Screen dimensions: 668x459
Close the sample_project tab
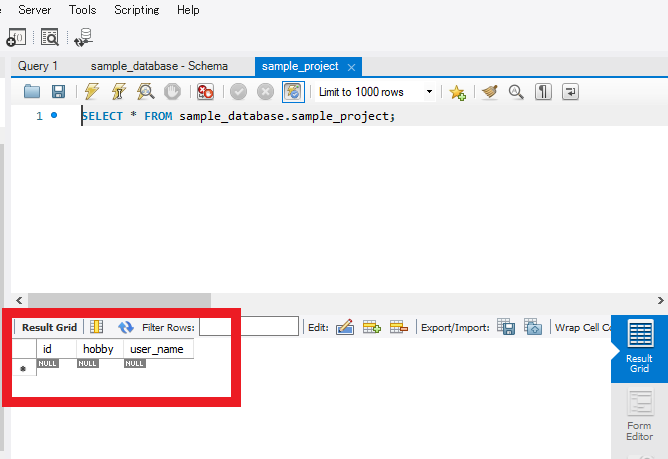pyautogui.click(x=351, y=67)
